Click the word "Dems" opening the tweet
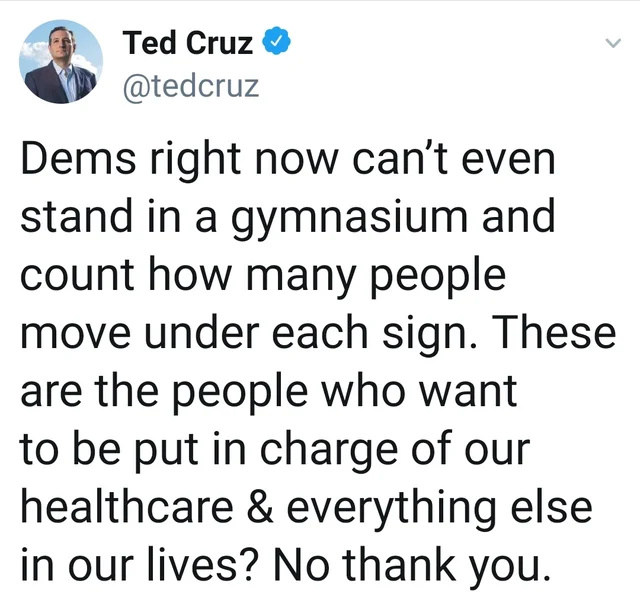 (x=78, y=158)
